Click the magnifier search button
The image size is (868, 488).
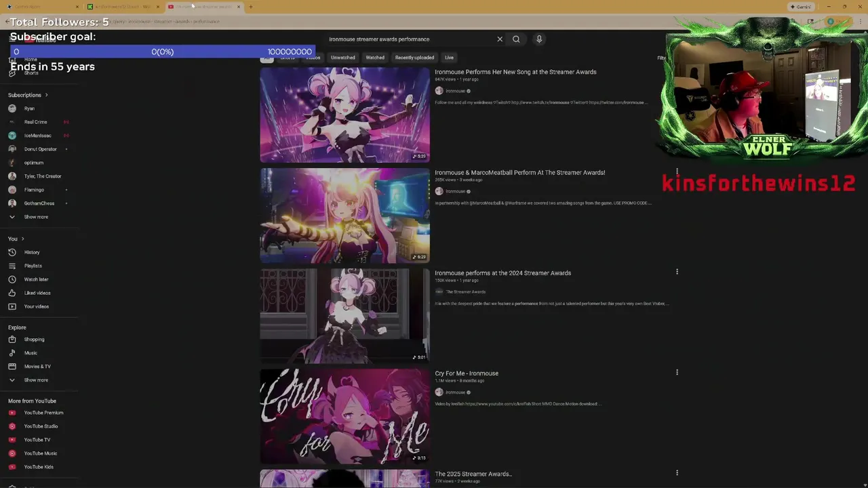point(516,39)
